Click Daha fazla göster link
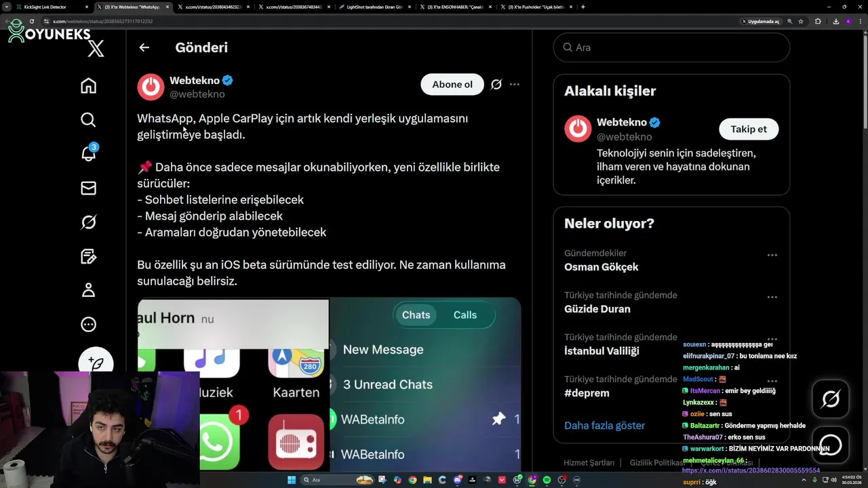 (605, 426)
